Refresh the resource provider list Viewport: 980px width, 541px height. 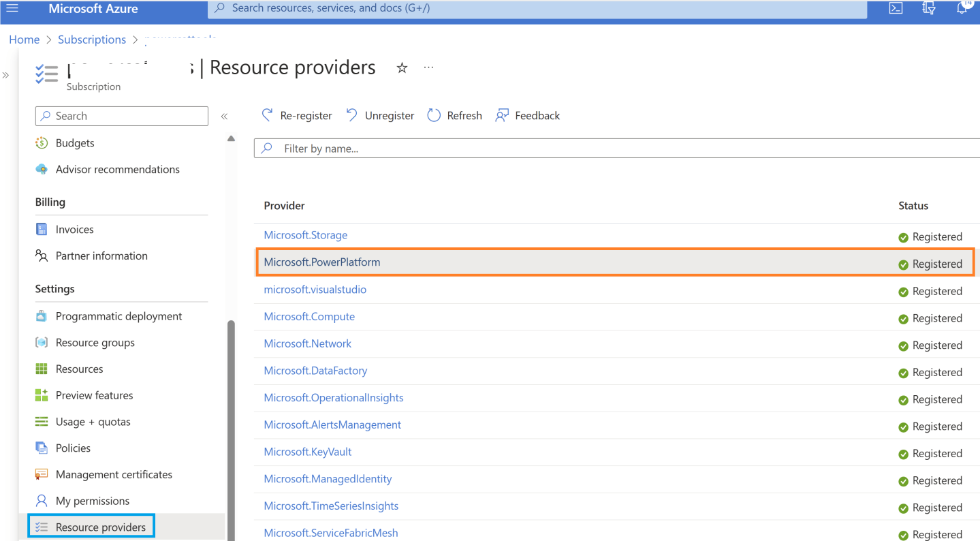click(454, 115)
